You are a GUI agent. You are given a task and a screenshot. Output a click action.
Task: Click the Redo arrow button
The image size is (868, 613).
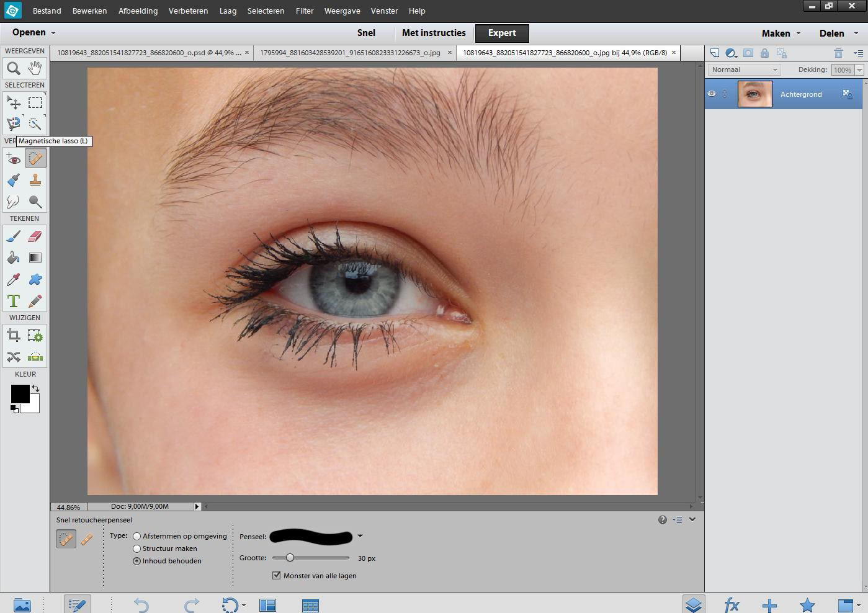point(192,605)
